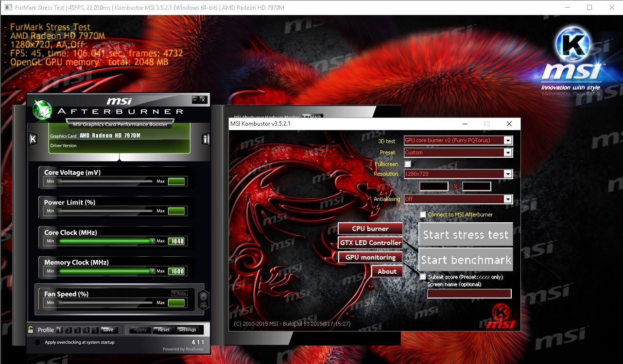Open Kombustor via the K side button

click(x=33, y=139)
